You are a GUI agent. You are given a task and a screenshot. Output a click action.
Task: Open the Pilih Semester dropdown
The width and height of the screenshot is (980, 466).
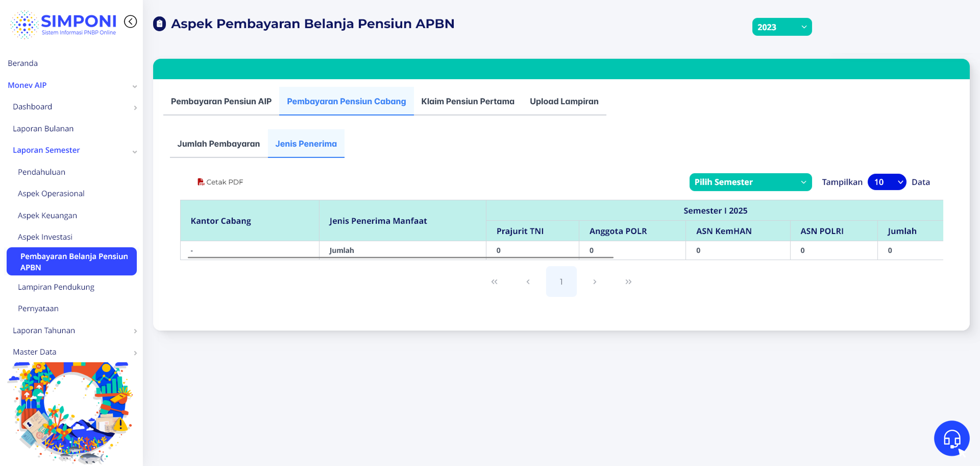(x=750, y=182)
